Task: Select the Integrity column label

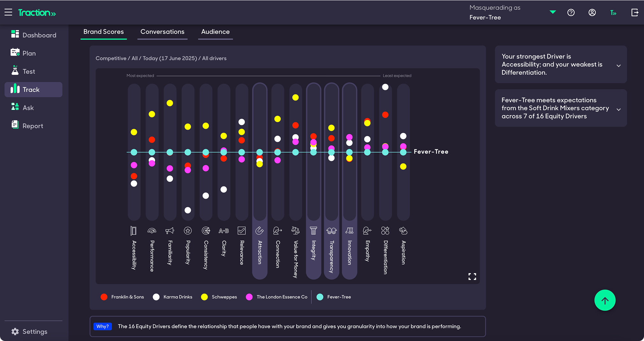Action: 313,250
